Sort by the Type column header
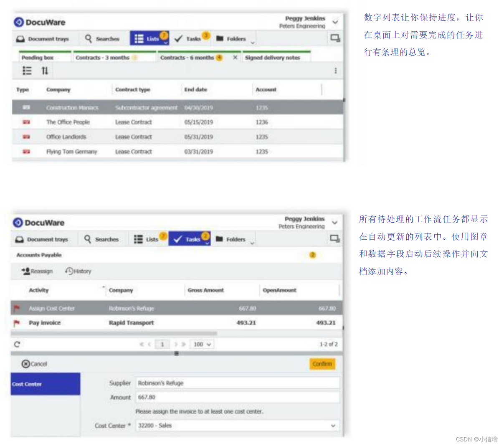This screenshot has width=504, height=446. 23,89
